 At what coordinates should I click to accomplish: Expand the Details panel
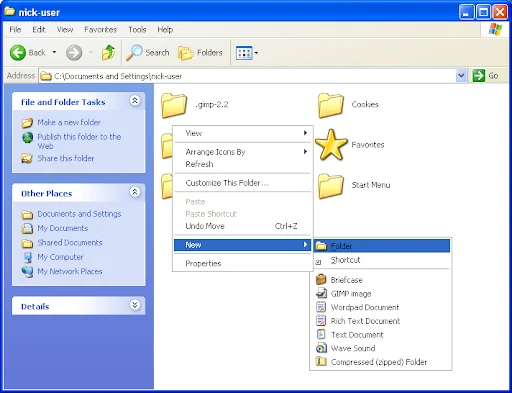(x=135, y=305)
